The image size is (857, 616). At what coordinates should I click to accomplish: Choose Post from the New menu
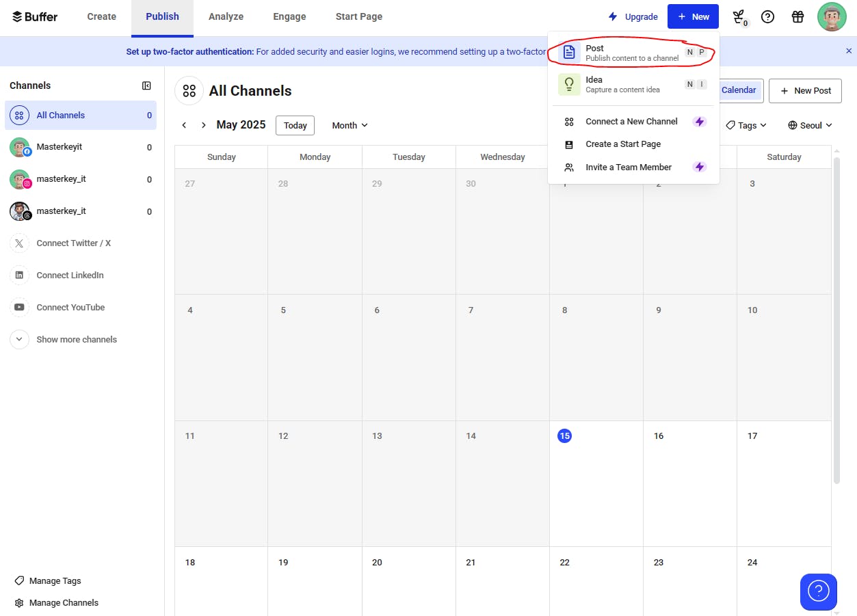(x=633, y=53)
